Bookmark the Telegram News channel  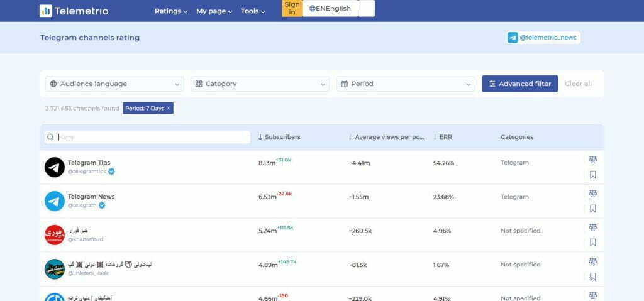pyautogui.click(x=592, y=209)
